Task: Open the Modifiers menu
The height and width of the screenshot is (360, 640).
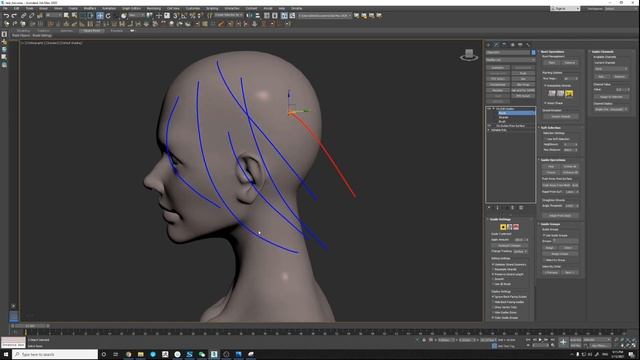Action: point(90,8)
